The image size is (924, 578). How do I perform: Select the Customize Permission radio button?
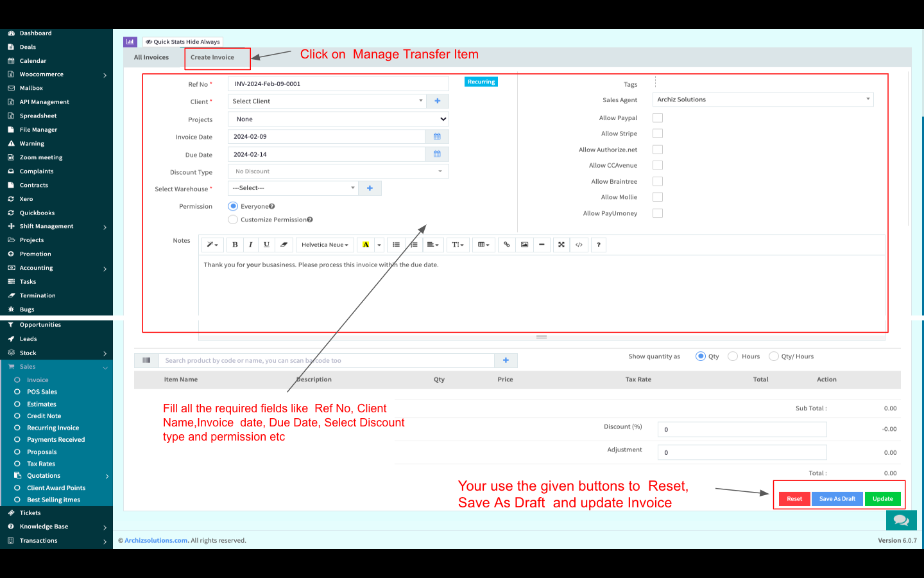[x=233, y=220]
